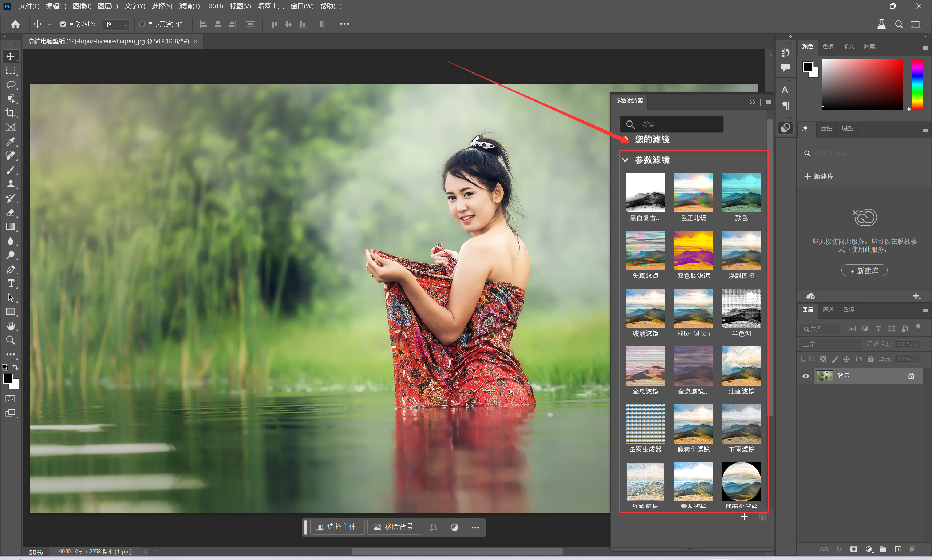The image size is (932, 560).
Task: Click the 移除背景 button
Action: tap(393, 527)
